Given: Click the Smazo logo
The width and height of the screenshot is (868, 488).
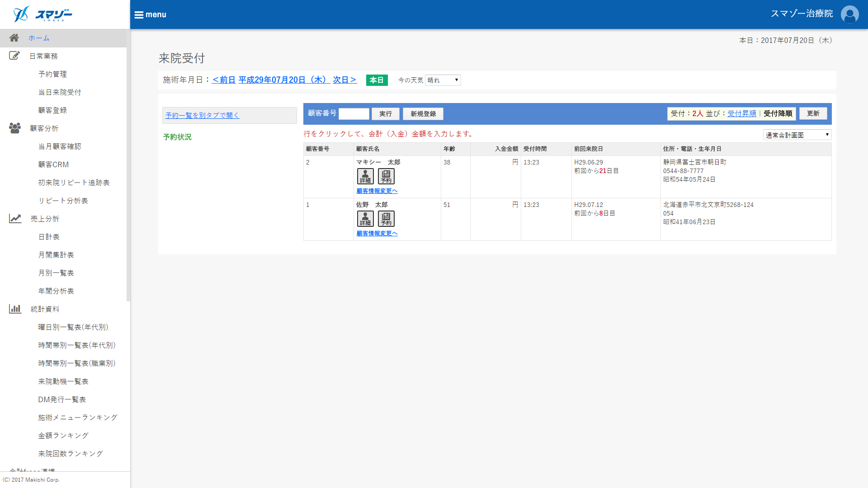Looking at the screenshot, I should point(42,14).
